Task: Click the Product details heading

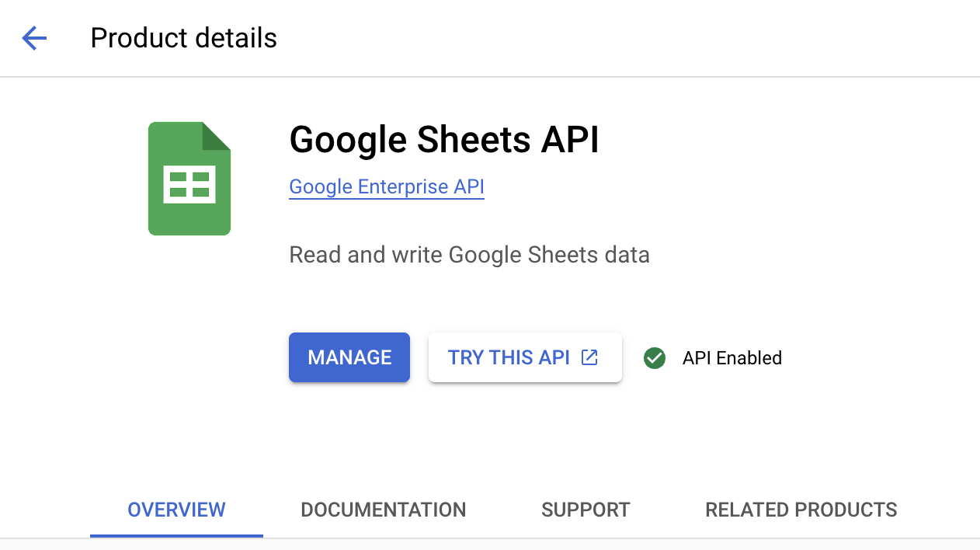Action: (183, 38)
